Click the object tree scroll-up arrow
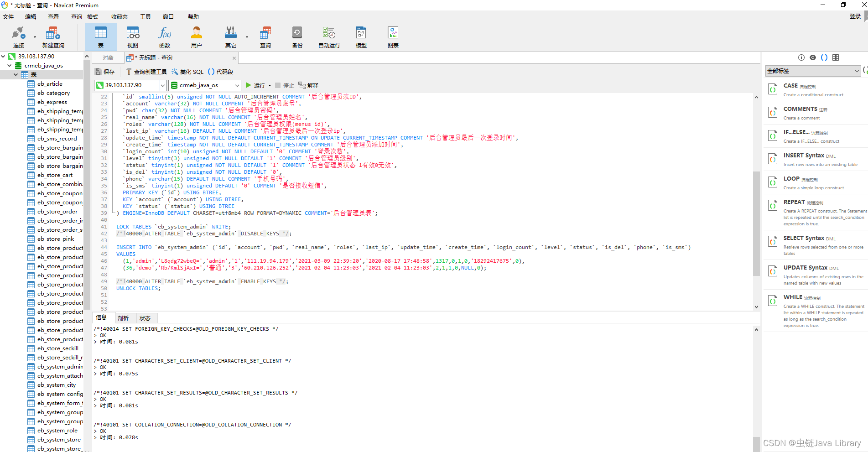Image resolution: width=868 pixels, height=452 pixels. pyautogui.click(x=87, y=56)
